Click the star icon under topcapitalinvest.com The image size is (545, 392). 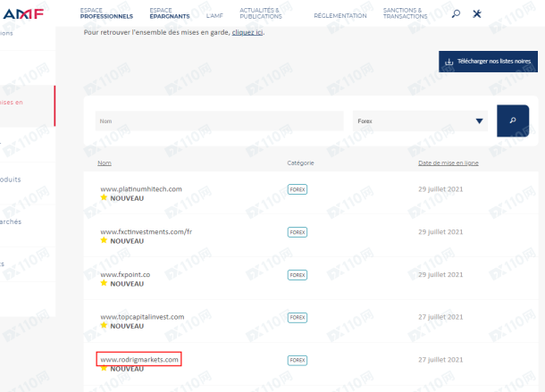pos(104,326)
